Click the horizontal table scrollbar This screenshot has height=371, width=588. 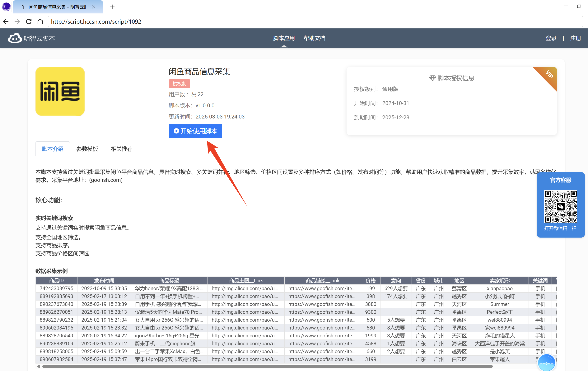(267, 366)
